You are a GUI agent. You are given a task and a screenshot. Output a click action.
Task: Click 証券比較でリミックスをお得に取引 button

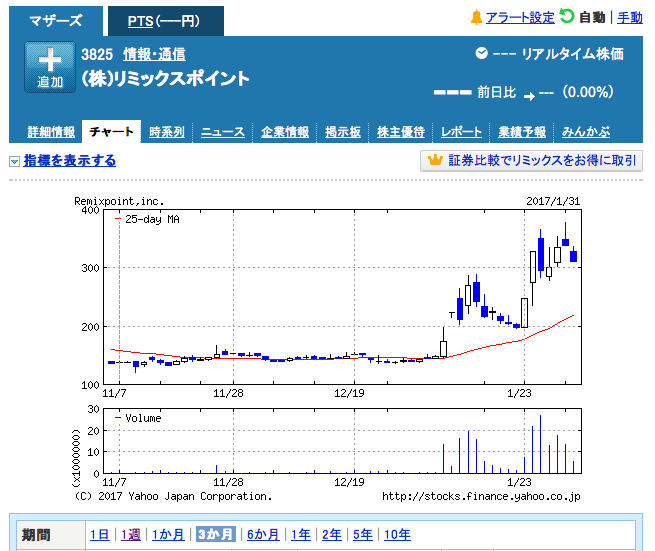[x=531, y=160]
